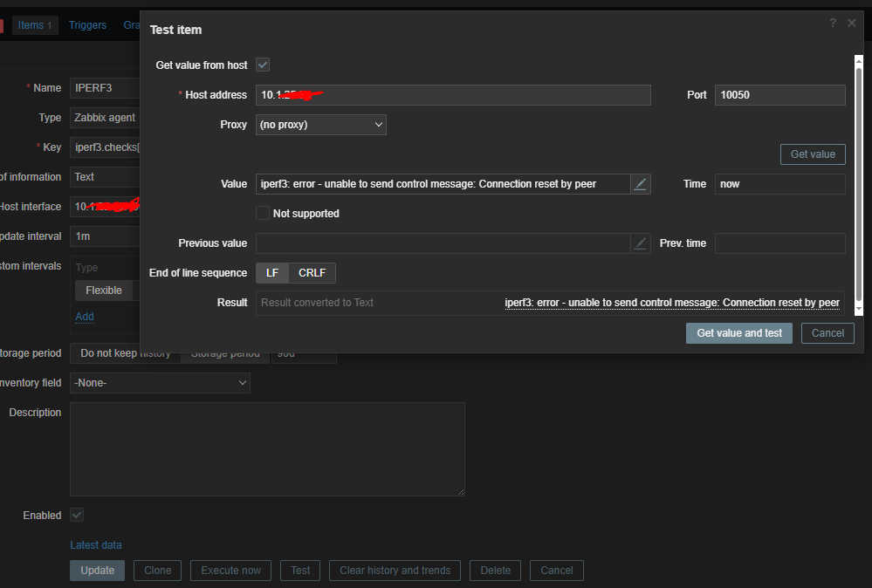Click Clear history and trends button
Image resolution: width=872 pixels, height=588 pixels.
tap(395, 571)
